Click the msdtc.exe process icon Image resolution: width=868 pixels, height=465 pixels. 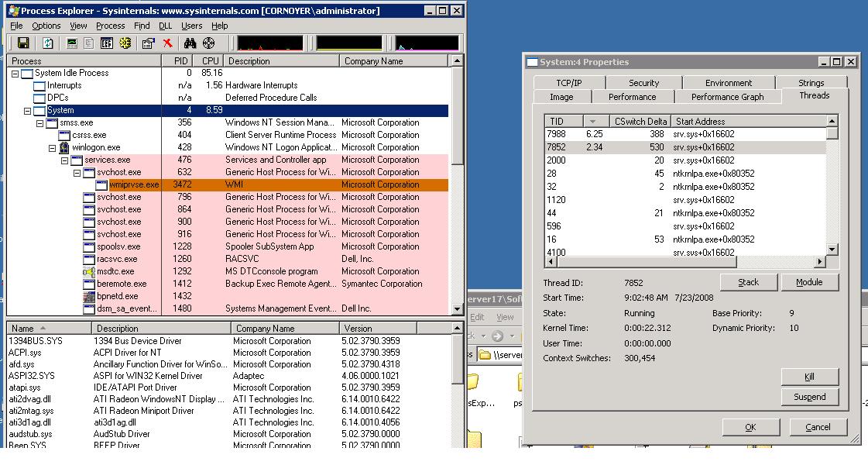click(88, 271)
